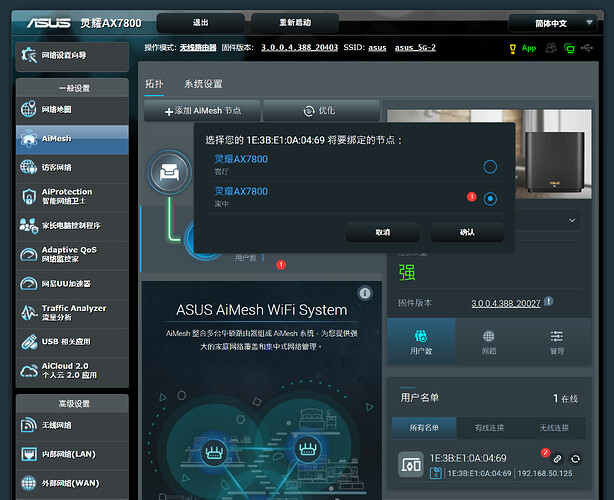Filter clients by 有线连接 (wired)
Viewport: 614px width, 500px height.
click(x=489, y=428)
